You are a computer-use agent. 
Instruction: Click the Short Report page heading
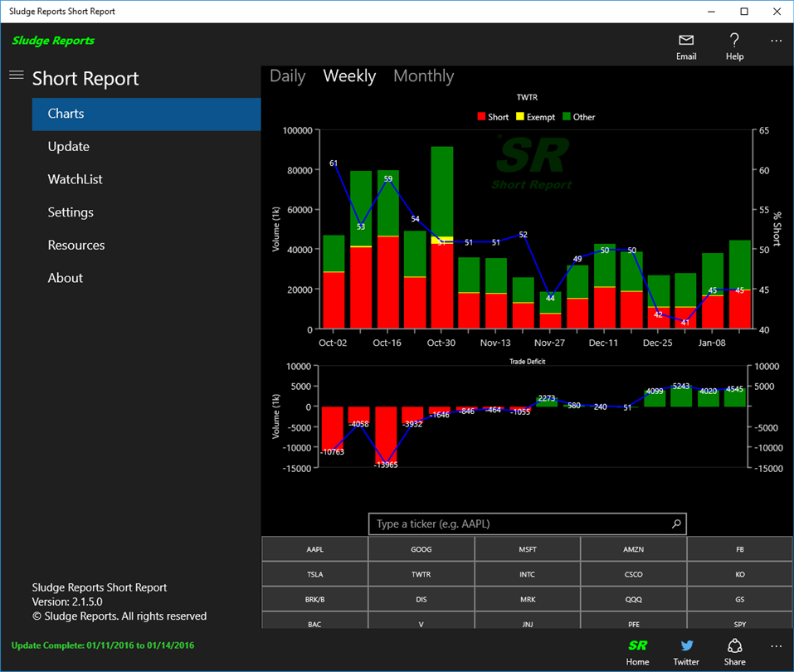(85, 79)
